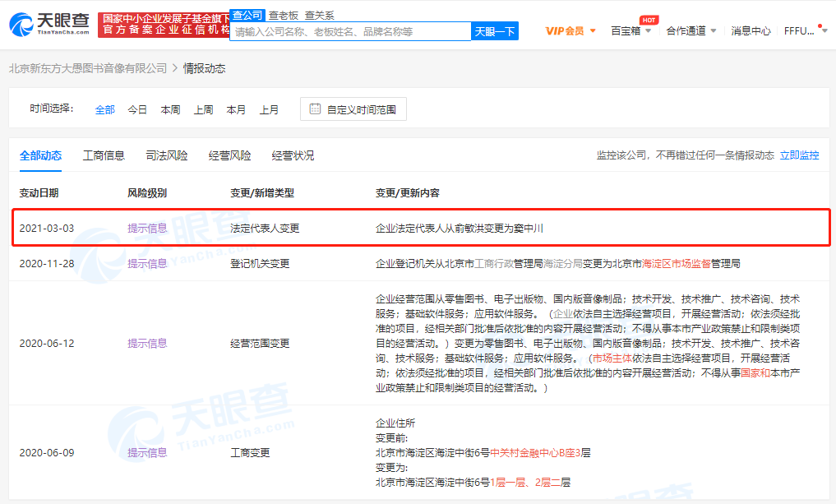Expand the 合作通道 dropdown

point(714,31)
